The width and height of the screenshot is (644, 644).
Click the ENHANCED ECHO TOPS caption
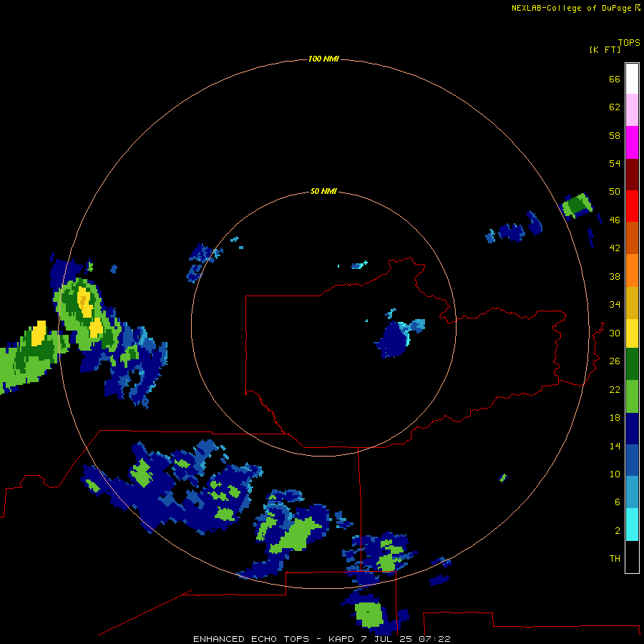point(251,639)
